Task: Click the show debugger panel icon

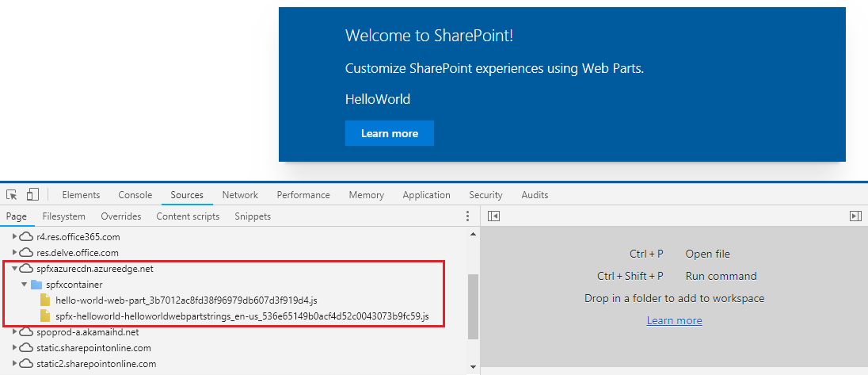Action: [855, 216]
